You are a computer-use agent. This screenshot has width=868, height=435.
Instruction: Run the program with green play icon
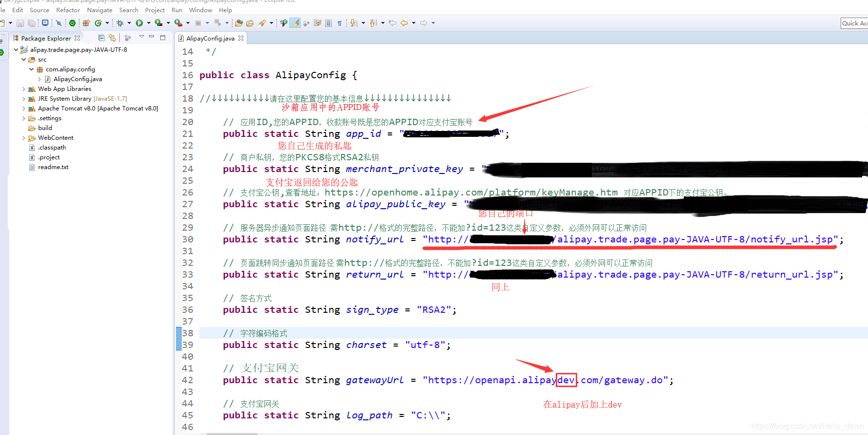pos(139,23)
